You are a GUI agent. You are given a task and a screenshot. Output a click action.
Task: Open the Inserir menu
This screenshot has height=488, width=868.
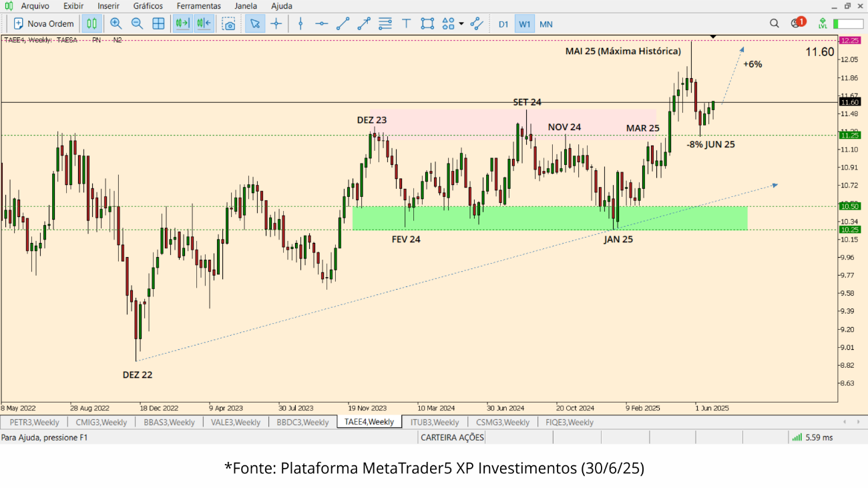[109, 6]
